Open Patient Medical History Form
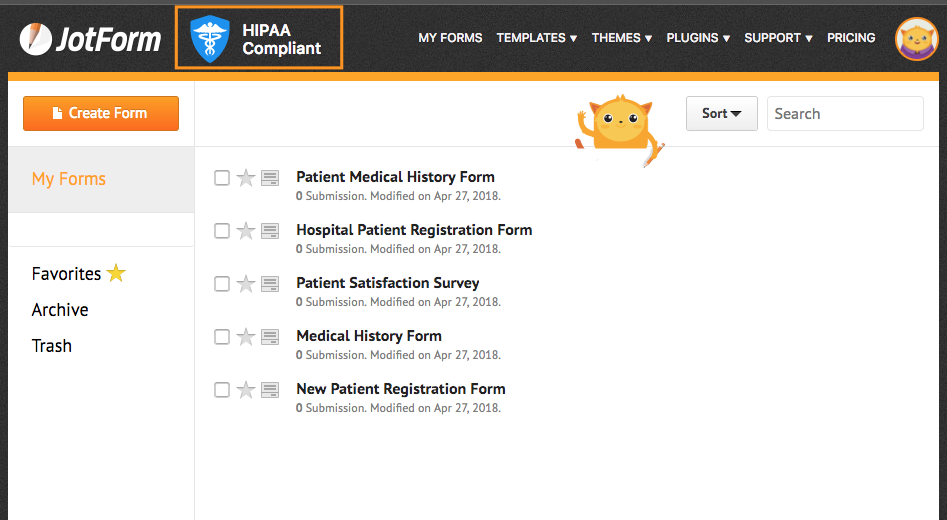Image resolution: width=947 pixels, height=520 pixels. pos(395,177)
